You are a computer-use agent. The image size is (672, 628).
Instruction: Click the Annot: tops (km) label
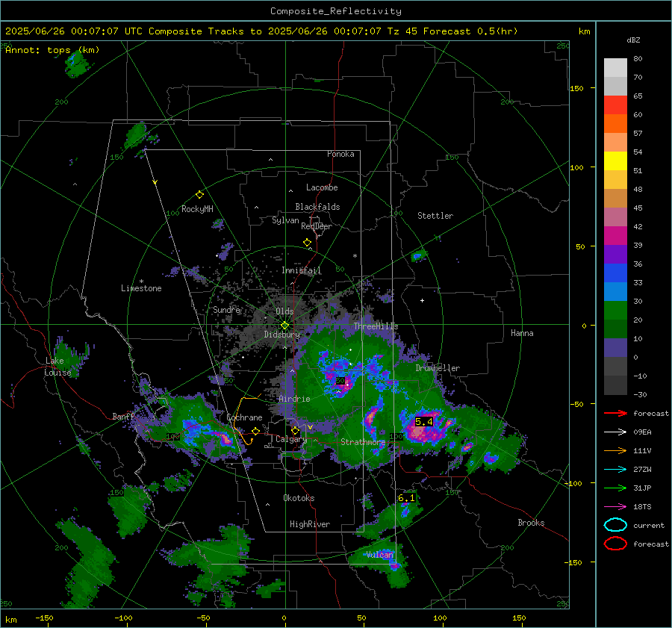[x=52, y=50]
